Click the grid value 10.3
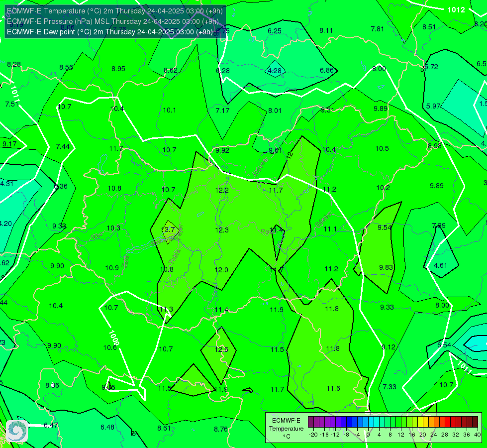487x448 pixels. point(113,228)
